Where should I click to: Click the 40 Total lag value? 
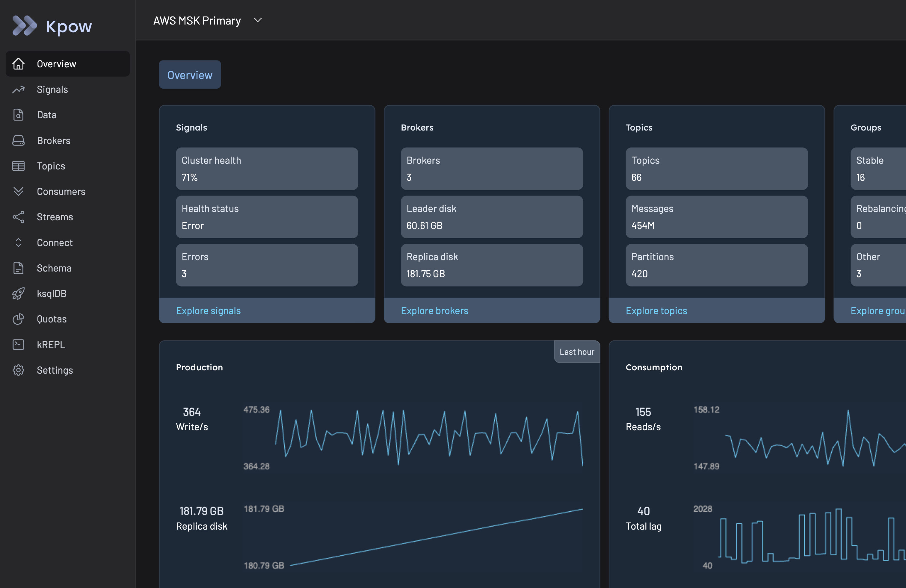pos(643,511)
